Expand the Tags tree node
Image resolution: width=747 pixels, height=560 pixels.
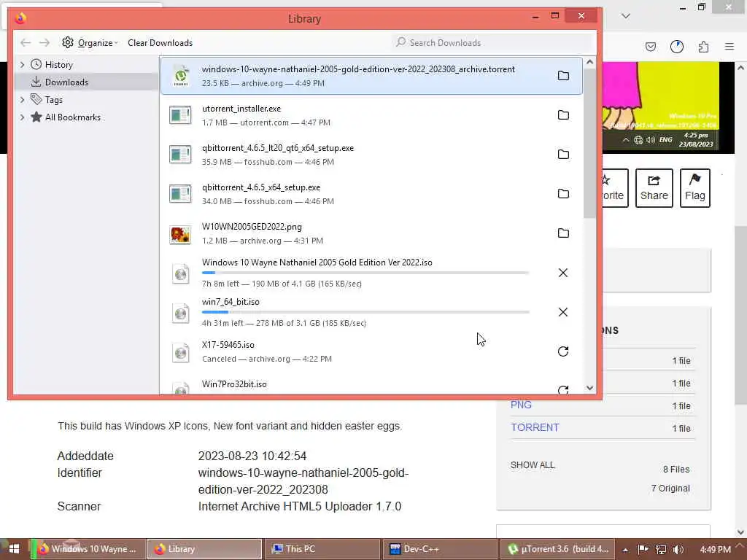click(x=22, y=99)
